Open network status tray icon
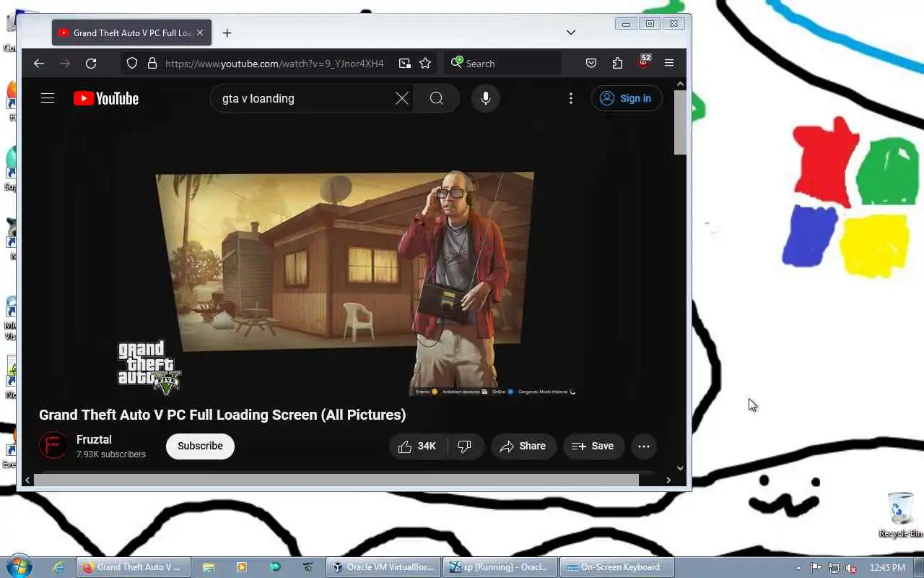The height and width of the screenshot is (578, 924). pyautogui.click(x=834, y=568)
